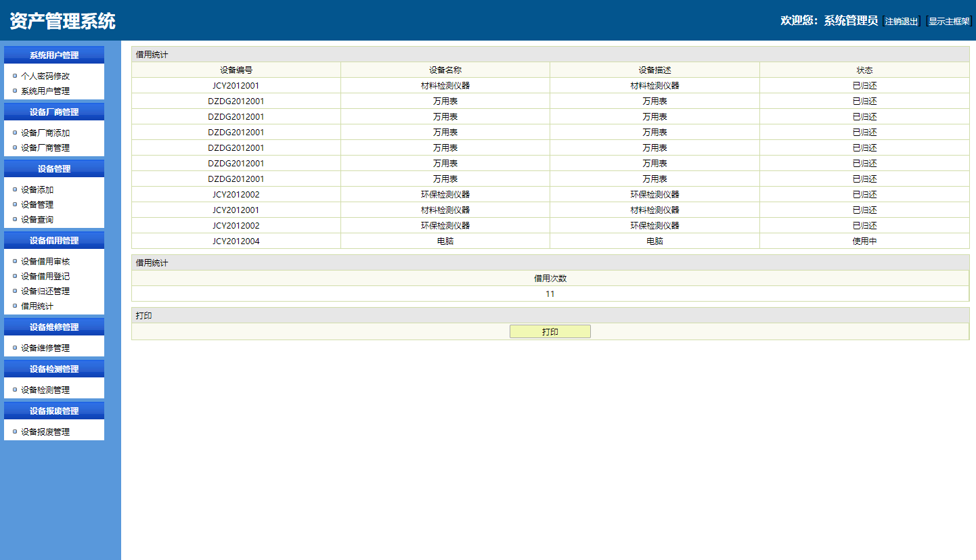This screenshot has width=976, height=560.
Task: Open the 借用统计 sidebar link
Action: pyautogui.click(x=37, y=306)
